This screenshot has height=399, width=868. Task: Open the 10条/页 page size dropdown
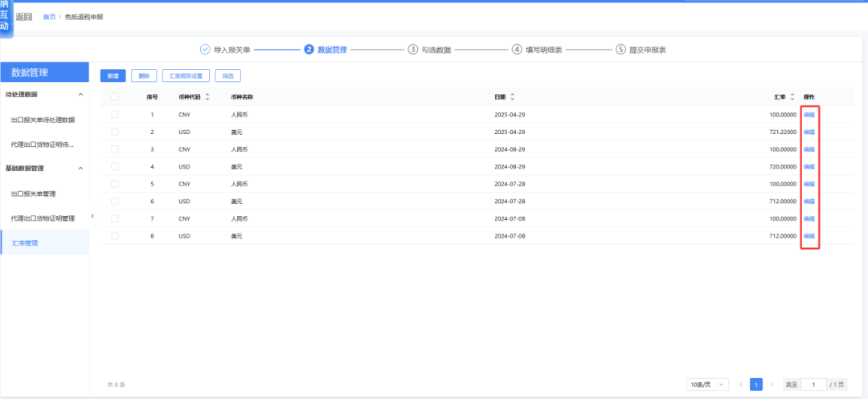point(707,384)
